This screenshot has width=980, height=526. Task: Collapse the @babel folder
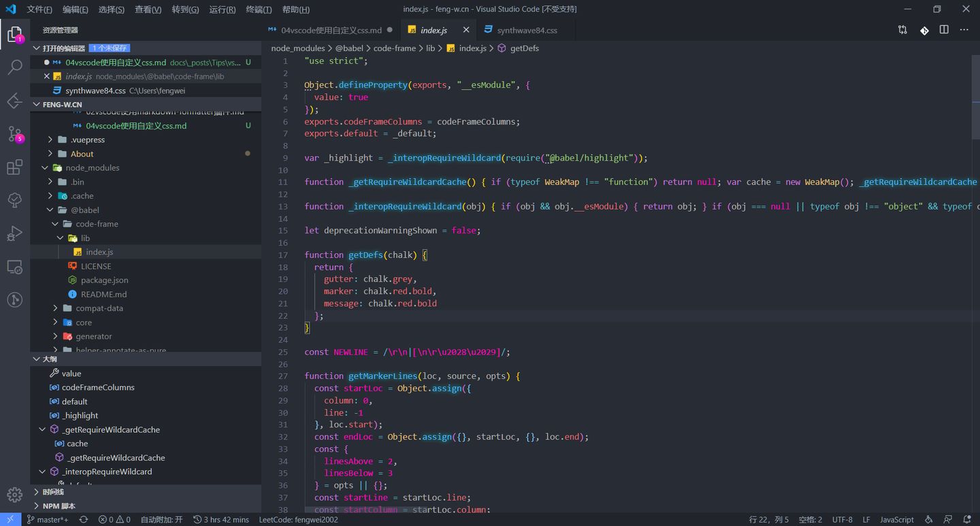click(x=50, y=210)
